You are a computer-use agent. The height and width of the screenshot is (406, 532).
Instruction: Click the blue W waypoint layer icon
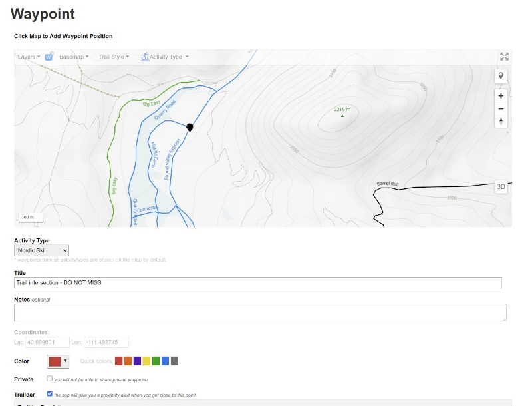(49, 57)
